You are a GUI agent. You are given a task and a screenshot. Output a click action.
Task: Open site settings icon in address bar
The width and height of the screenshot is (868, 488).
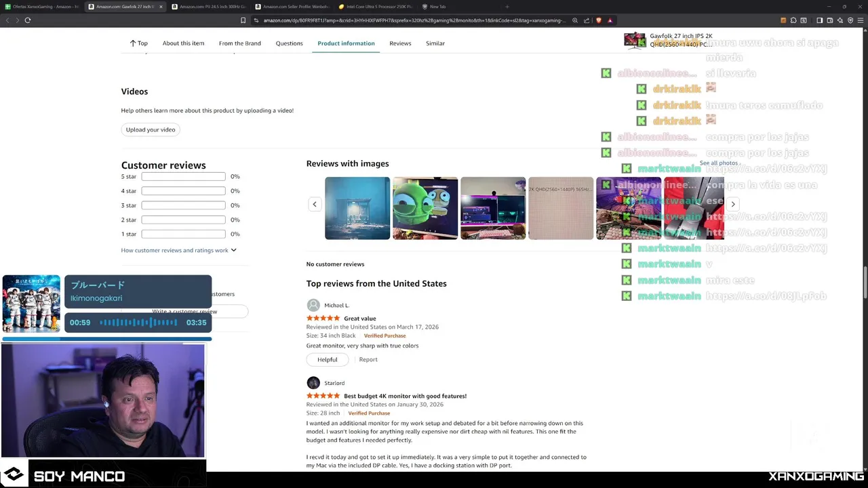pos(256,20)
